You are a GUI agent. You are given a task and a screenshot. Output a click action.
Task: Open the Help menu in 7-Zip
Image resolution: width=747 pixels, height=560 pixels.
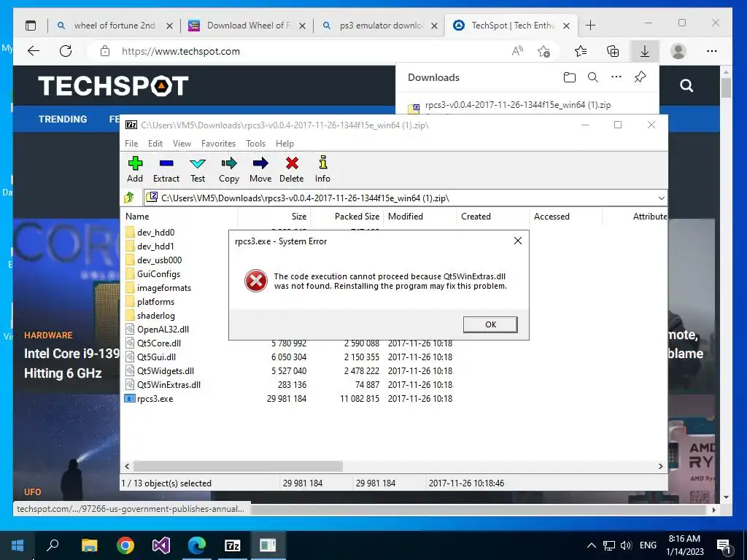[x=285, y=144]
